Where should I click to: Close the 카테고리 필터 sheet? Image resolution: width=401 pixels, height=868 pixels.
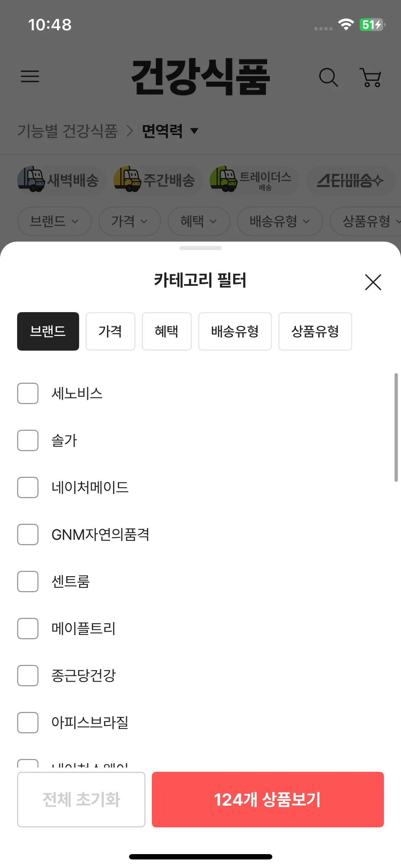pyautogui.click(x=373, y=282)
